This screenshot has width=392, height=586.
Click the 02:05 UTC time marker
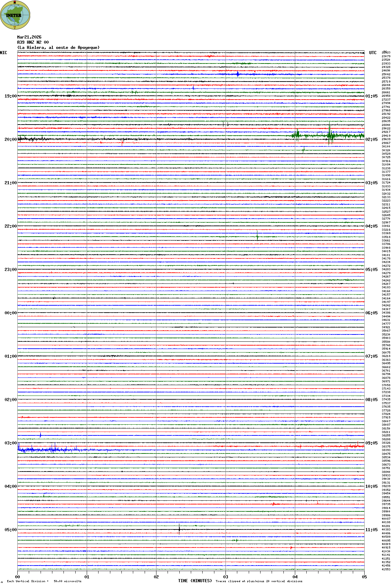(x=371, y=139)
